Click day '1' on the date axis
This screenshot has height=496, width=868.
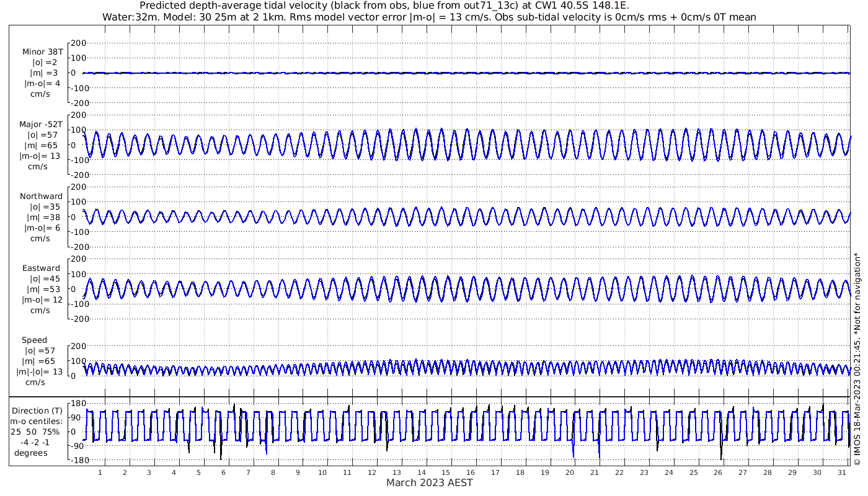100,472
